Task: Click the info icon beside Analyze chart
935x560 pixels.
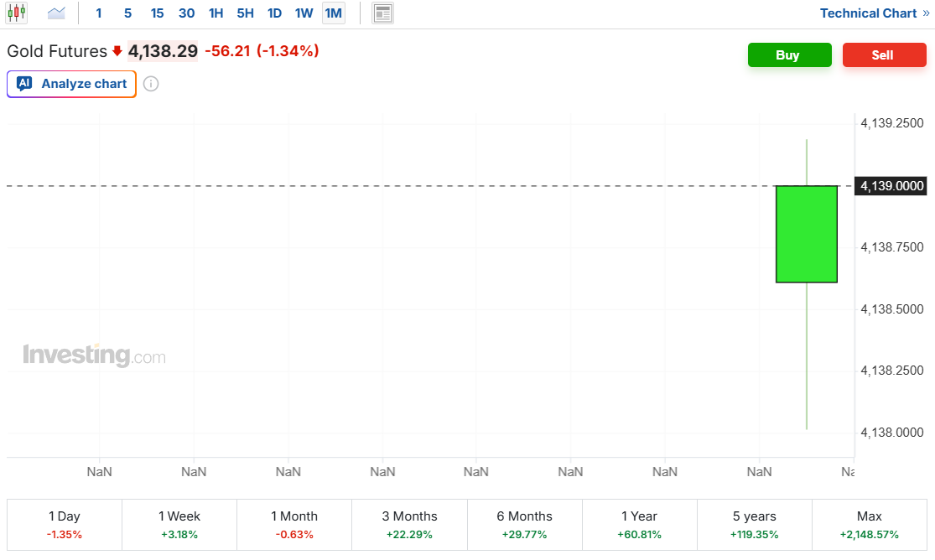Action: (x=151, y=84)
